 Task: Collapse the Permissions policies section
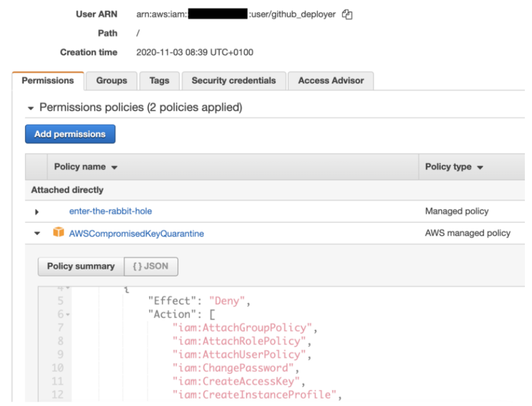[30, 108]
